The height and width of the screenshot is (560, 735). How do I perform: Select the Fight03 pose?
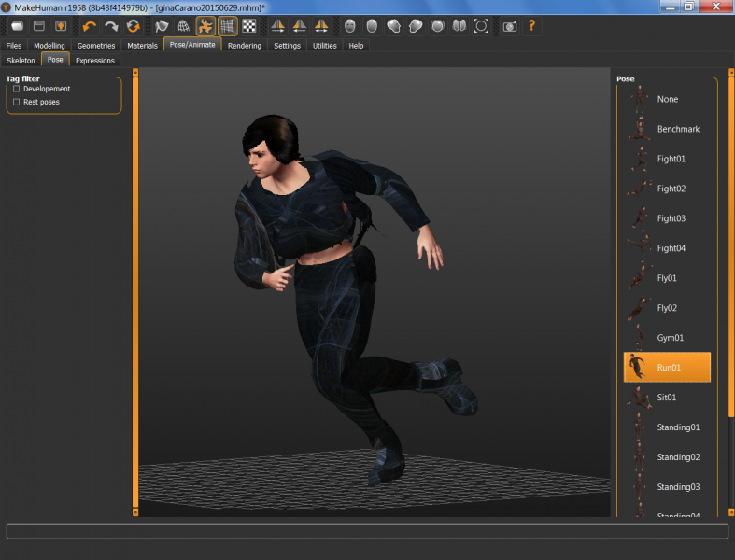pyautogui.click(x=671, y=218)
